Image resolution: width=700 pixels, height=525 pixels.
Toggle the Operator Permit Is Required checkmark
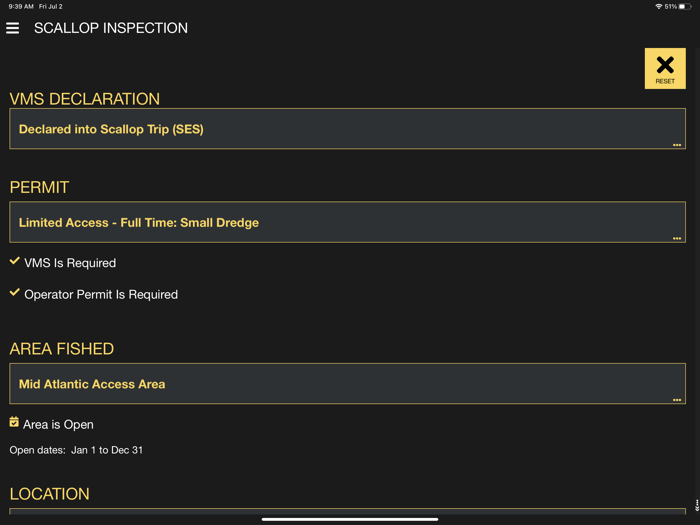(15, 293)
